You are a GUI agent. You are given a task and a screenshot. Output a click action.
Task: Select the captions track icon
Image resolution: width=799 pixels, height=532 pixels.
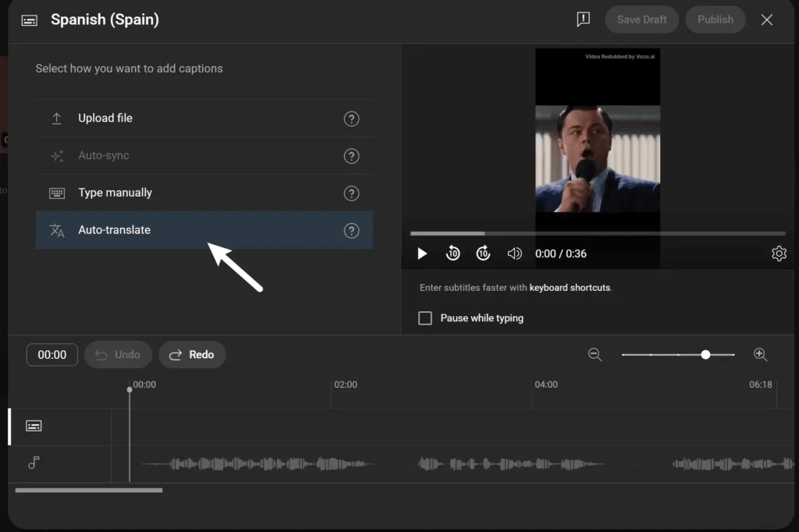tap(34, 426)
